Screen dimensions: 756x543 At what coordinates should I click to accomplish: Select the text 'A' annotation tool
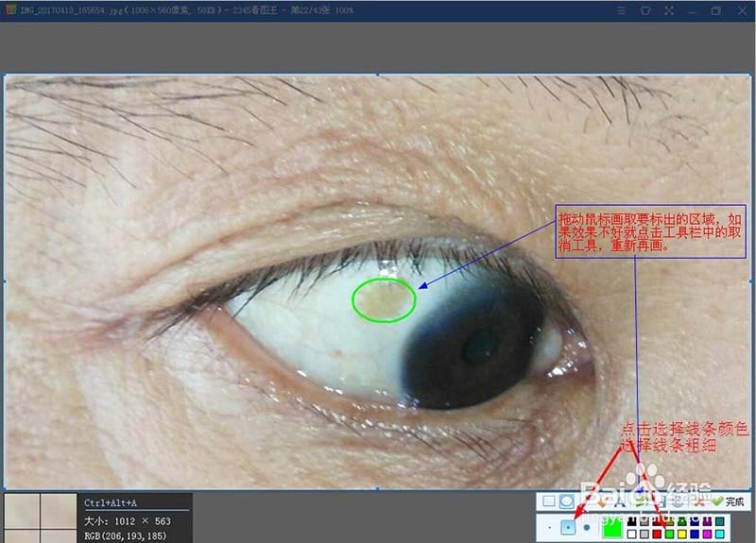[621, 502]
